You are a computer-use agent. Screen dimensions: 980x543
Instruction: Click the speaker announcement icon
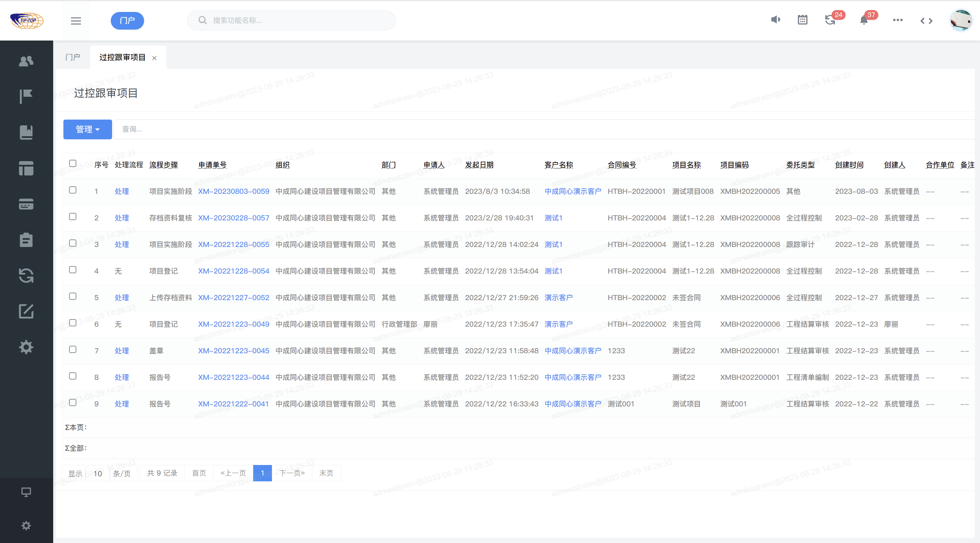coord(775,20)
